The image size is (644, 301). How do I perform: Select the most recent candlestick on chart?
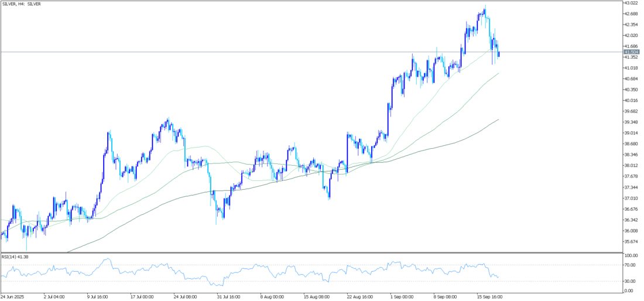point(499,54)
